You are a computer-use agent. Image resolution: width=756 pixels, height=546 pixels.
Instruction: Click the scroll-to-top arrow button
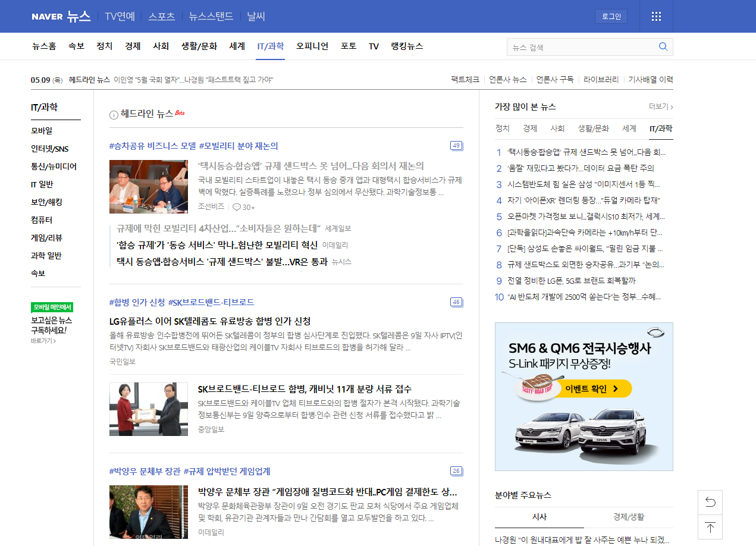(710, 527)
